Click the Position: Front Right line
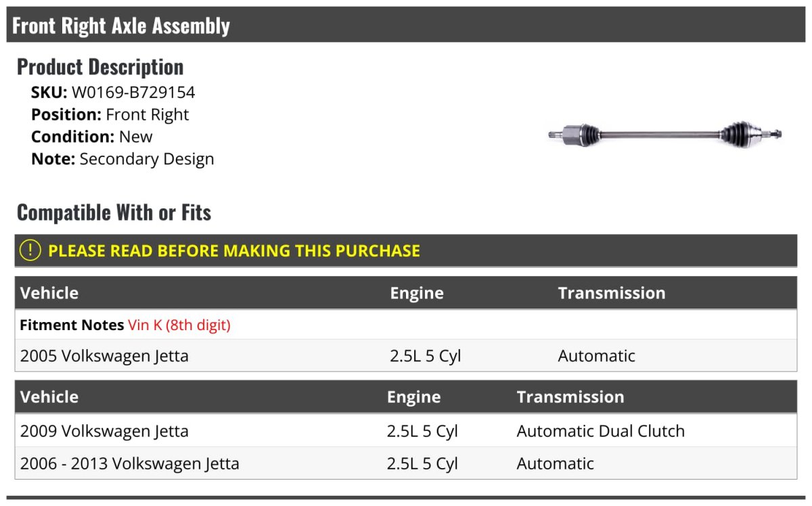 click(110, 115)
